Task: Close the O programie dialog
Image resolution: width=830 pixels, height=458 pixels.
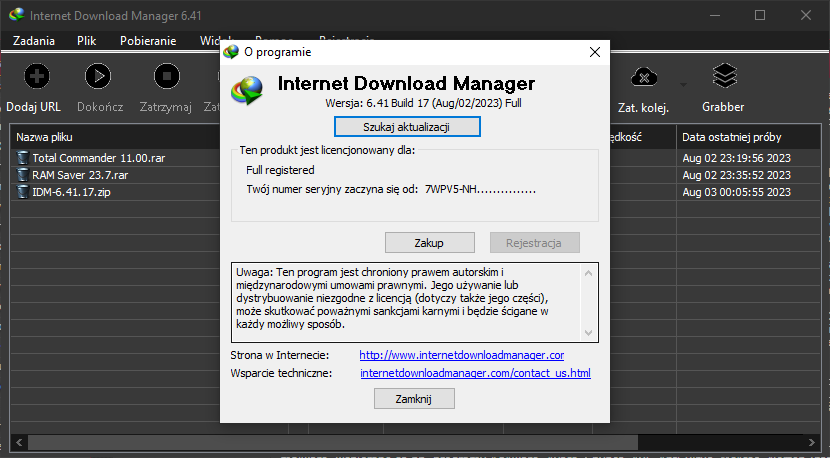Action: (x=594, y=52)
